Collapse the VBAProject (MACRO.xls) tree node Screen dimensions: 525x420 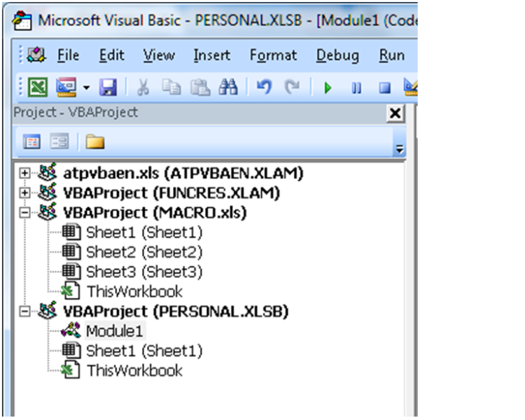pyautogui.click(x=26, y=212)
